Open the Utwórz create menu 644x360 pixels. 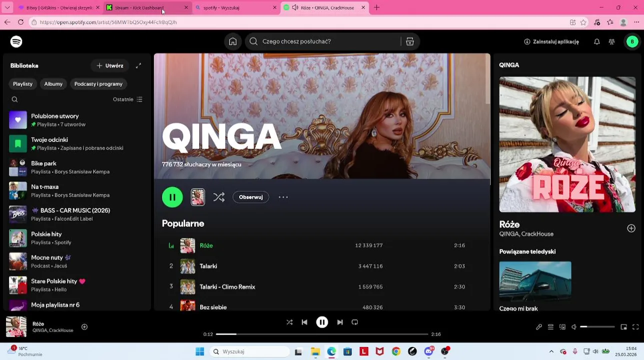(110, 65)
